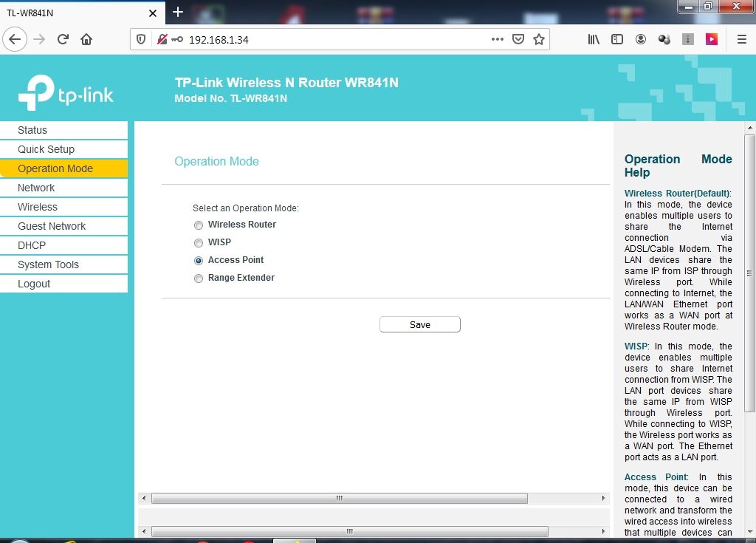
Task: Open Quick Setup in sidebar
Action: [63, 150]
